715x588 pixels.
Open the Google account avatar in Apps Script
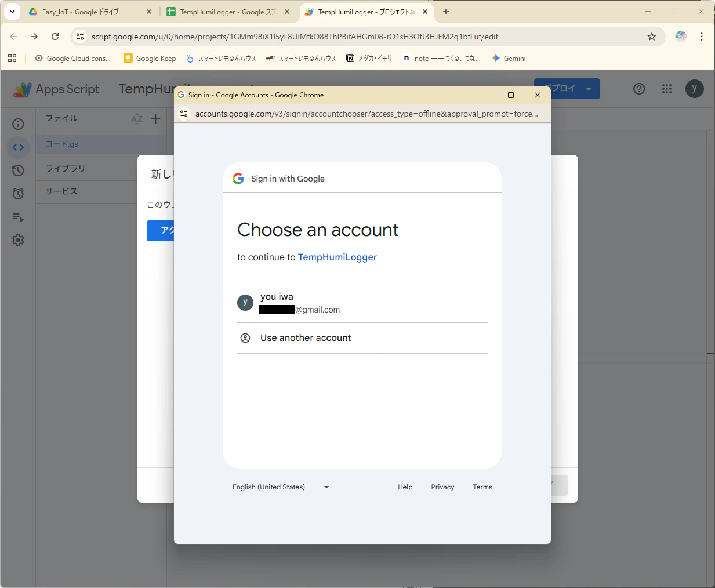(695, 89)
